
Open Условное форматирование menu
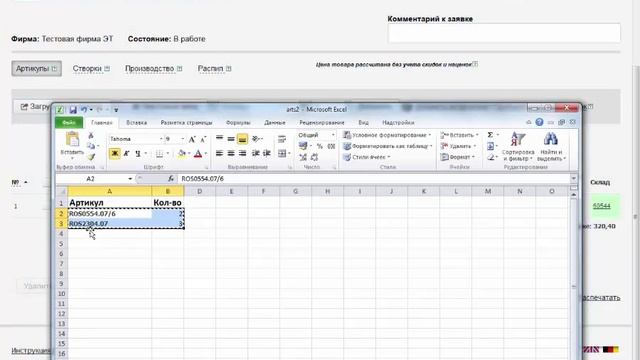(387, 135)
